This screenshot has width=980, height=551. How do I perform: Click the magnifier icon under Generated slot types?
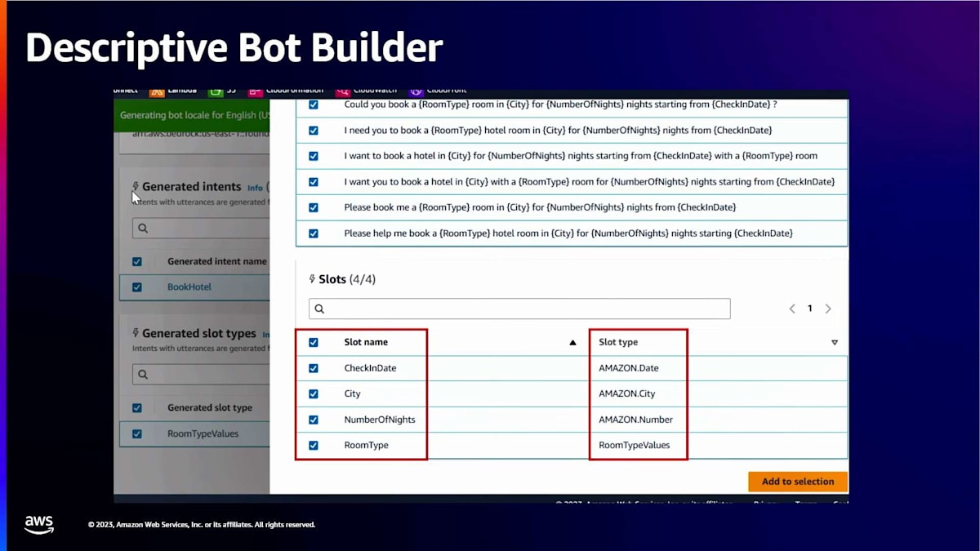(x=143, y=375)
